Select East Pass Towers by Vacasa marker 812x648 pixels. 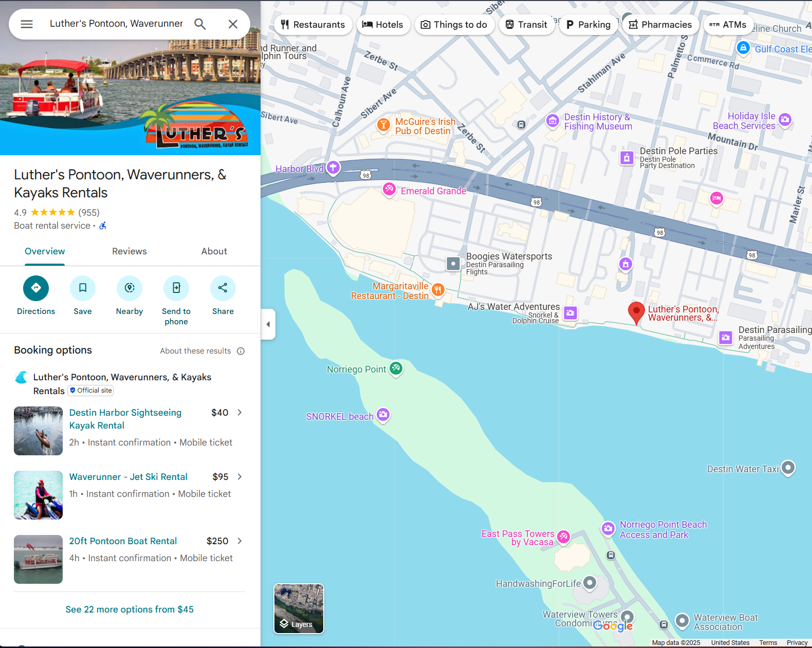click(564, 537)
